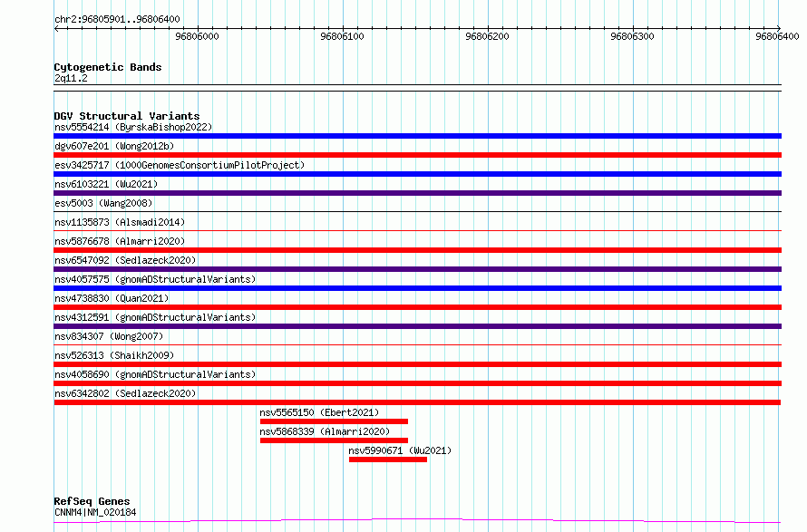Click the DGV Structural Variants track title

127,116
